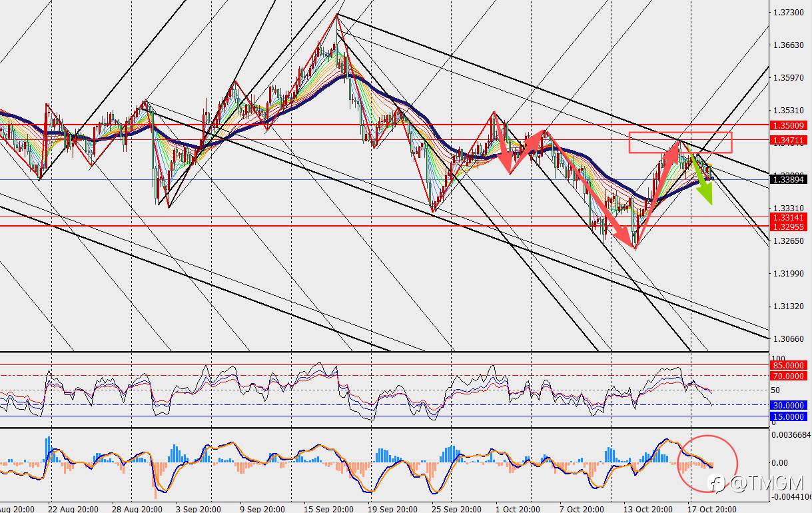Screen dimensions: 812x513
Task: Click the 1.35310 price axis value
Action: click(x=788, y=110)
